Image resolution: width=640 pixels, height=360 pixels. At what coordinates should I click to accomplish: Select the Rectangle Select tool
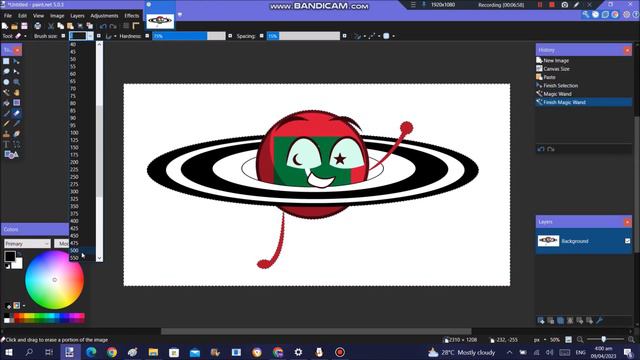pos(6,61)
